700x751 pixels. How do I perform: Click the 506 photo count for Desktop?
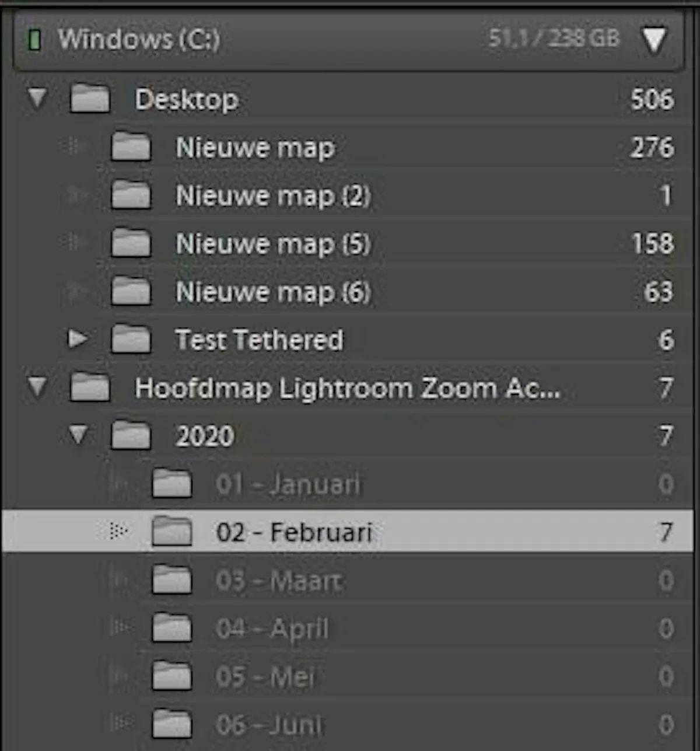pyautogui.click(x=652, y=99)
